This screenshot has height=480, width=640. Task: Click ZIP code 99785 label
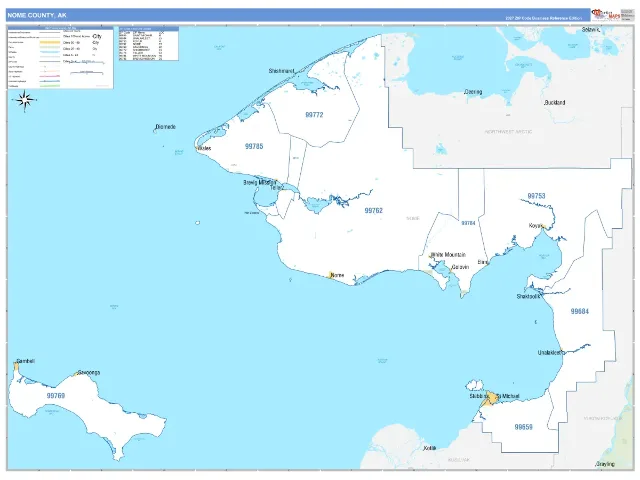click(x=254, y=146)
